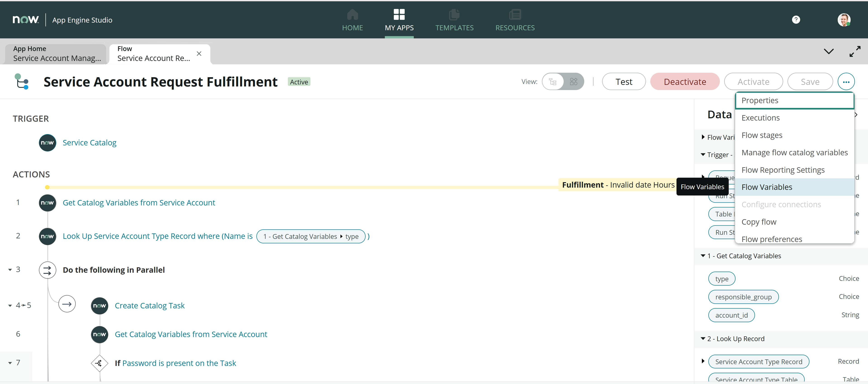868x384 pixels.
Task: Select Flow Variables from the open menu
Action: 767,187
